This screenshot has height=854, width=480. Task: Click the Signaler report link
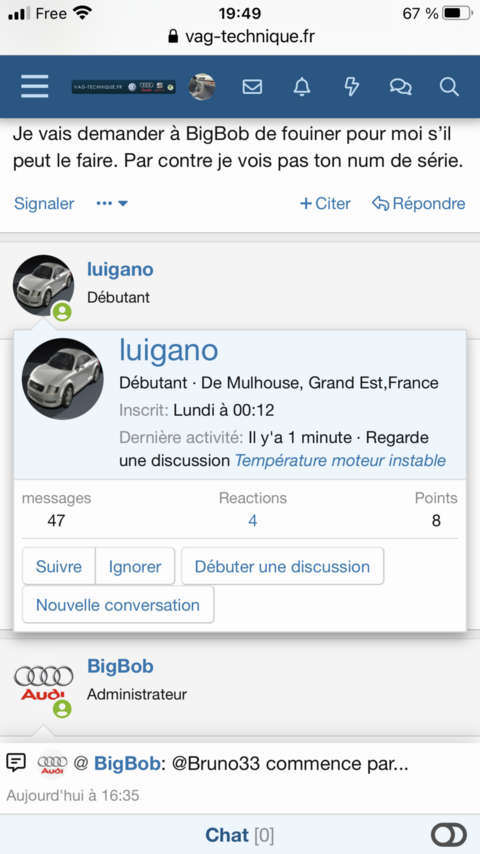44,204
